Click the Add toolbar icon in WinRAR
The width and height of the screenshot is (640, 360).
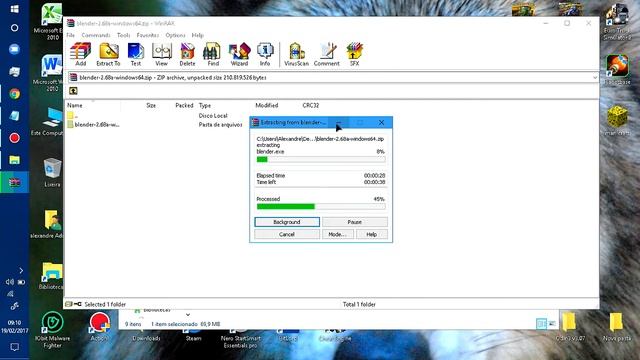[80, 54]
